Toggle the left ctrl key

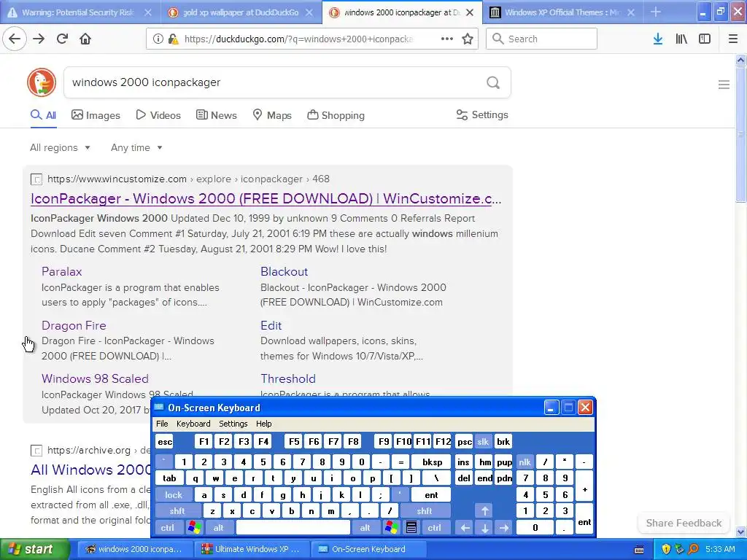tap(167, 528)
